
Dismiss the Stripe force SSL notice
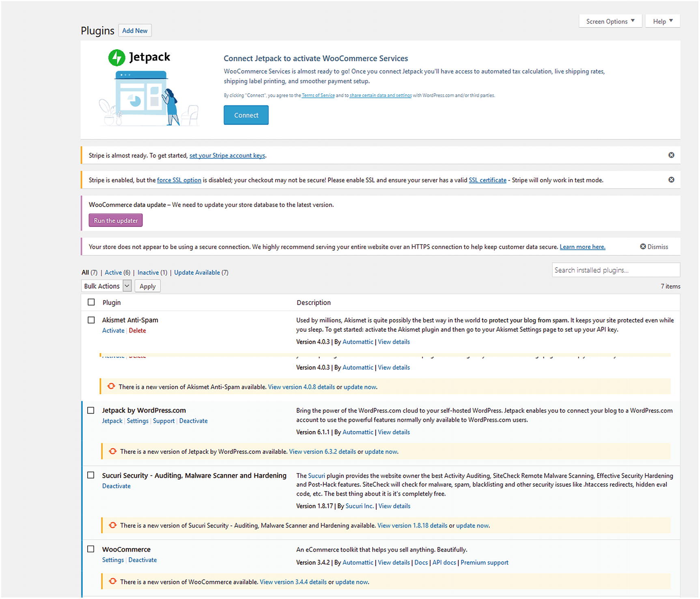coord(671,180)
